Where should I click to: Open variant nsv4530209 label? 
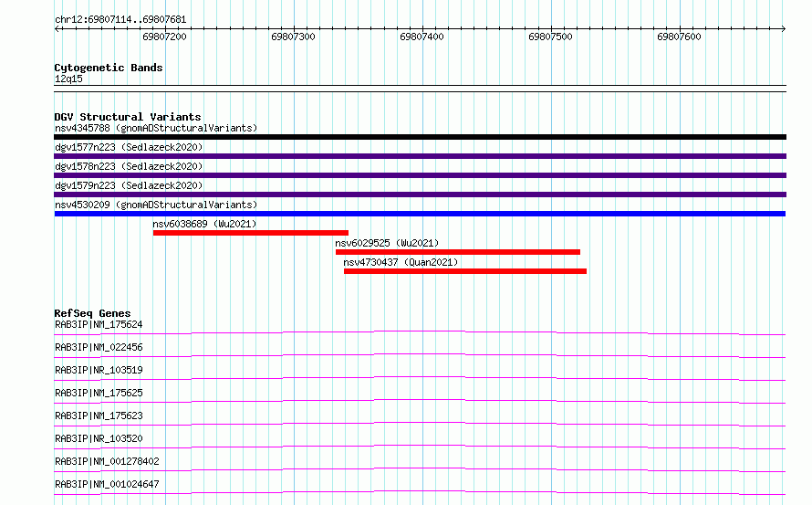click(x=156, y=205)
